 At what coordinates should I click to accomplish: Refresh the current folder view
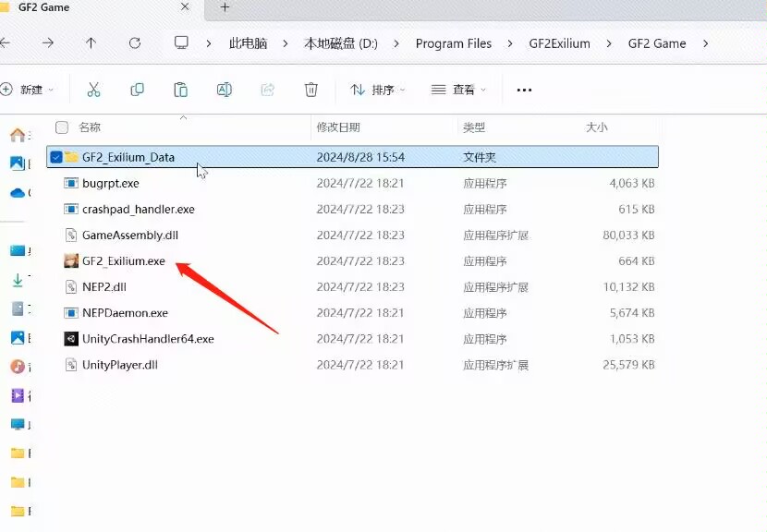click(x=135, y=43)
